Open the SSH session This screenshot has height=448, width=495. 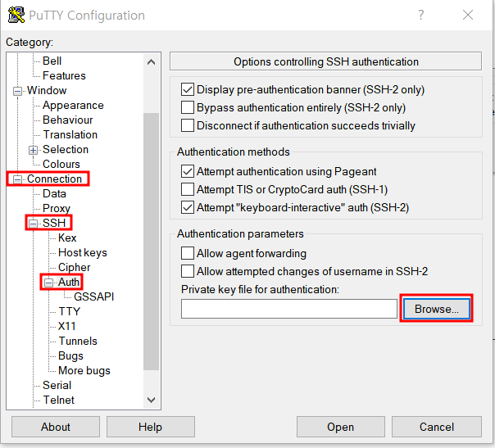click(341, 427)
